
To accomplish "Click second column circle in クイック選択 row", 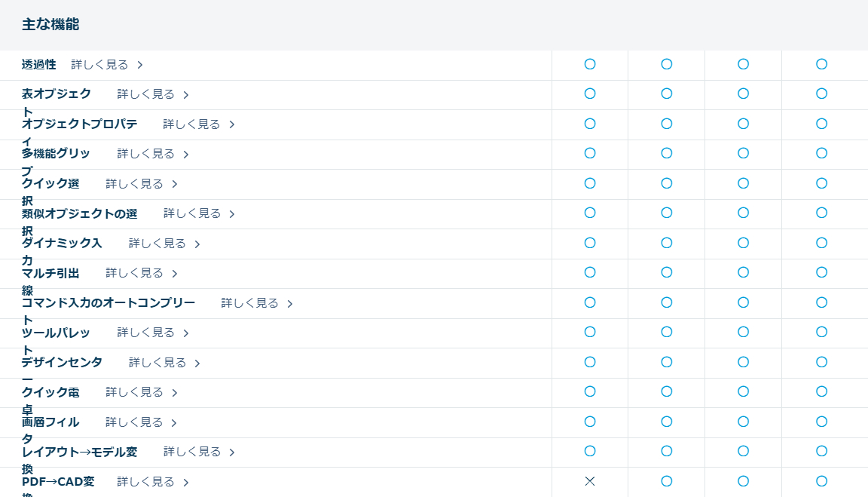I will 666,183.
